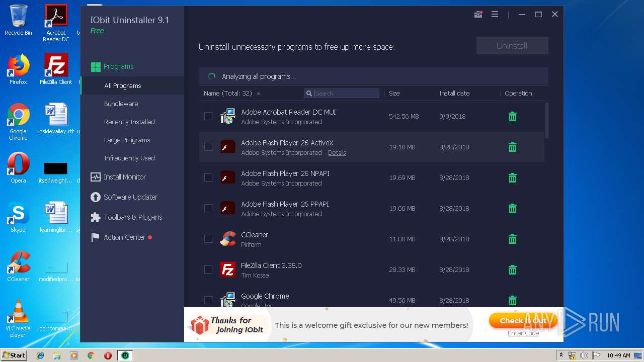644x362 pixels.
Task: Click the Check It Out button
Action: 523,321
